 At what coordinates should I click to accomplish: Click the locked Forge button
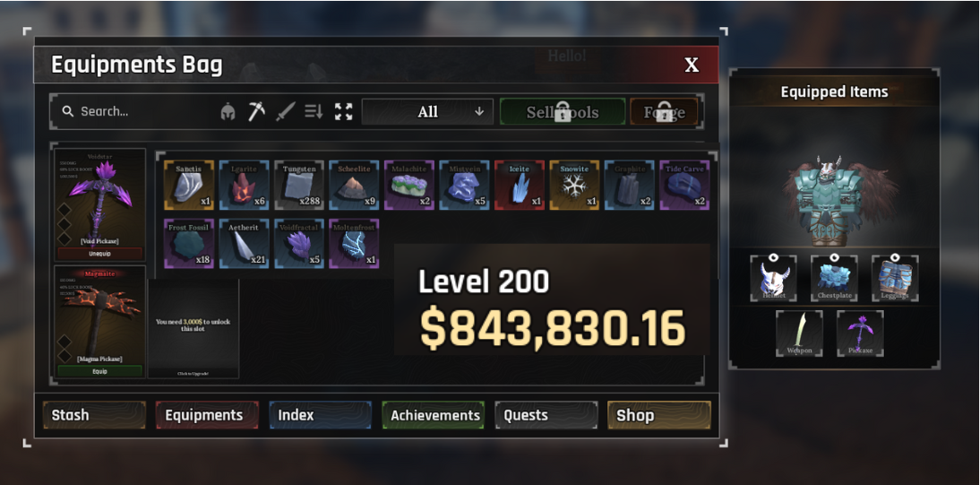point(664,112)
